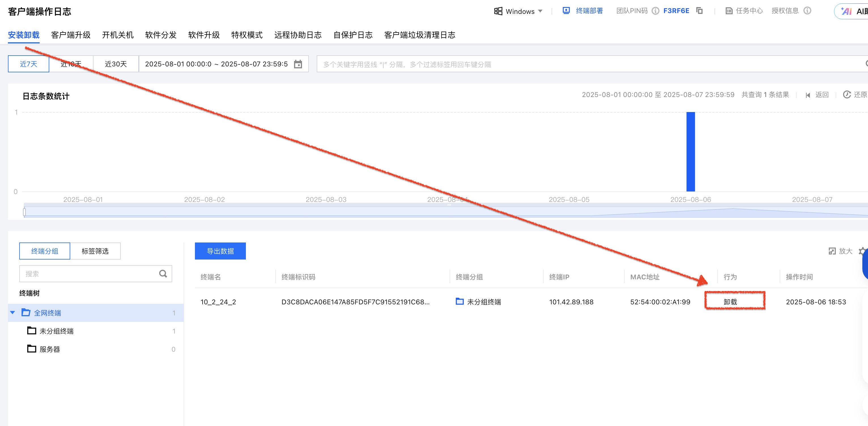Open 终端部署 via its monitor icon
This screenshot has height=426, width=868.
[566, 11]
